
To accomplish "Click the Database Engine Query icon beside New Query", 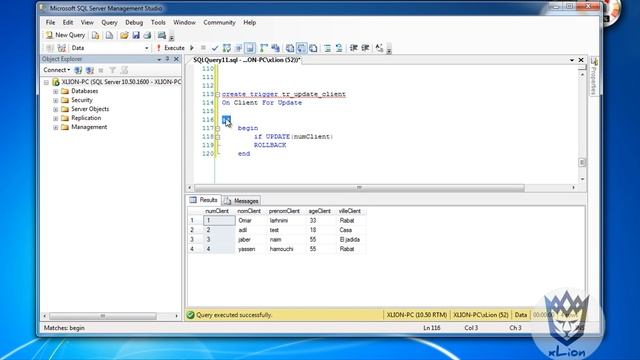I will pyautogui.click(x=96, y=36).
